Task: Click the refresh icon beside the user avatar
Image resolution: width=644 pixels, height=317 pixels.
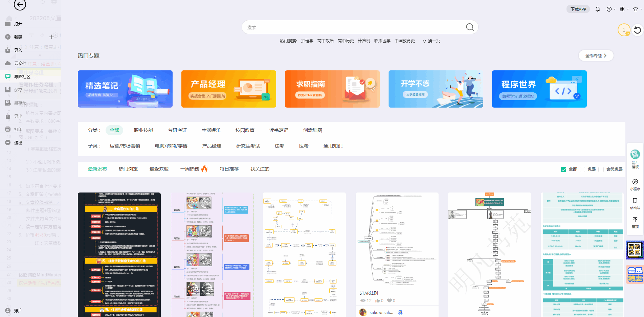Action: [637, 30]
